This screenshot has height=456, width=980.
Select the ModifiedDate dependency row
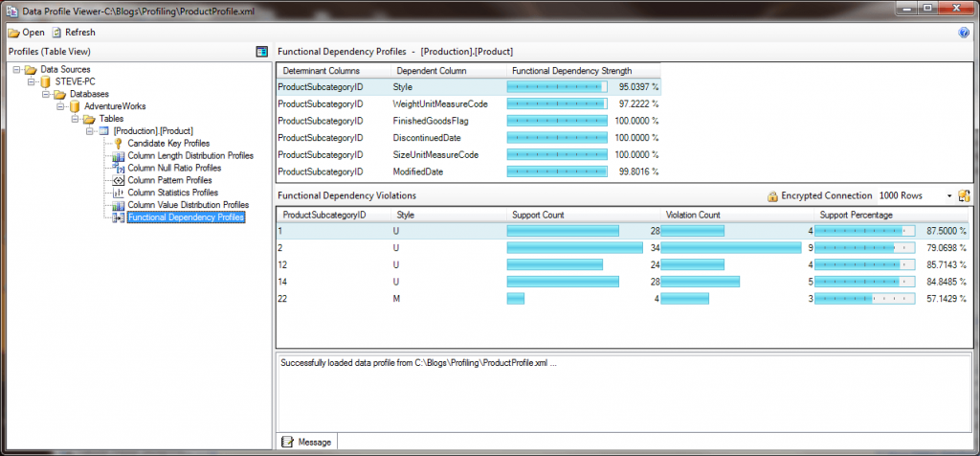tap(469, 171)
